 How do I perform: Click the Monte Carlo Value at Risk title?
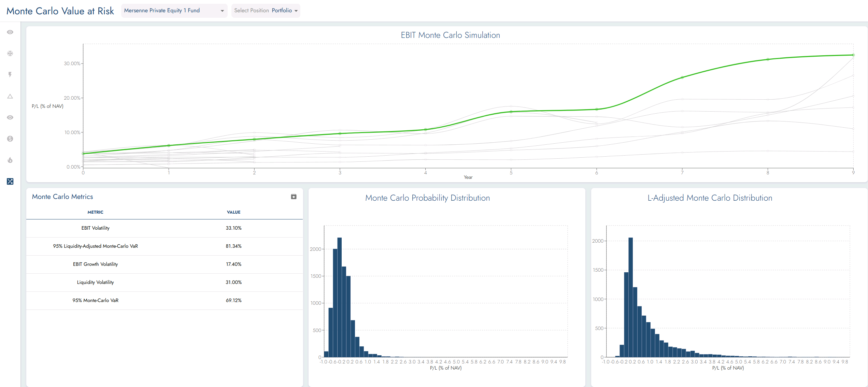click(x=60, y=11)
